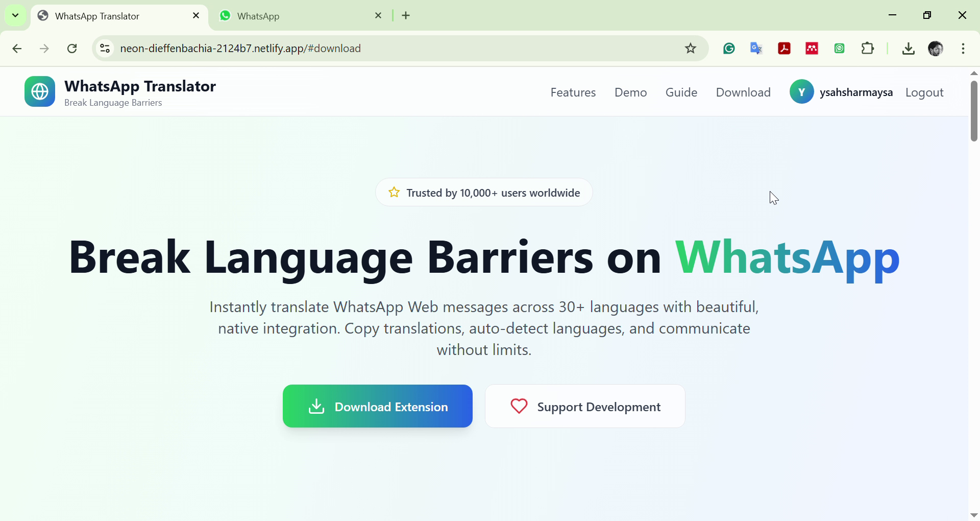Go forward in browser history
This screenshot has width=980, height=521.
44,49
